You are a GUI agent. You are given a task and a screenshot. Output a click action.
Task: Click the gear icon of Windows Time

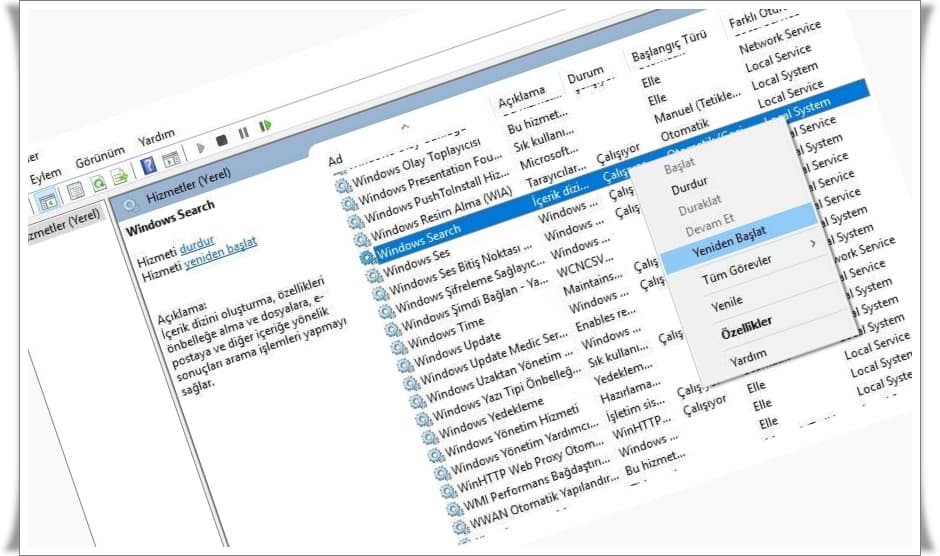[x=399, y=347]
